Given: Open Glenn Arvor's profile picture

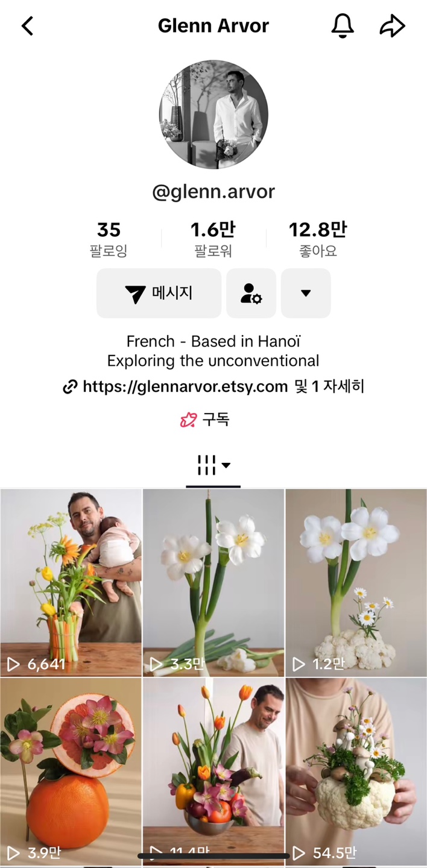Looking at the screenshot, I should coord(213,115).
